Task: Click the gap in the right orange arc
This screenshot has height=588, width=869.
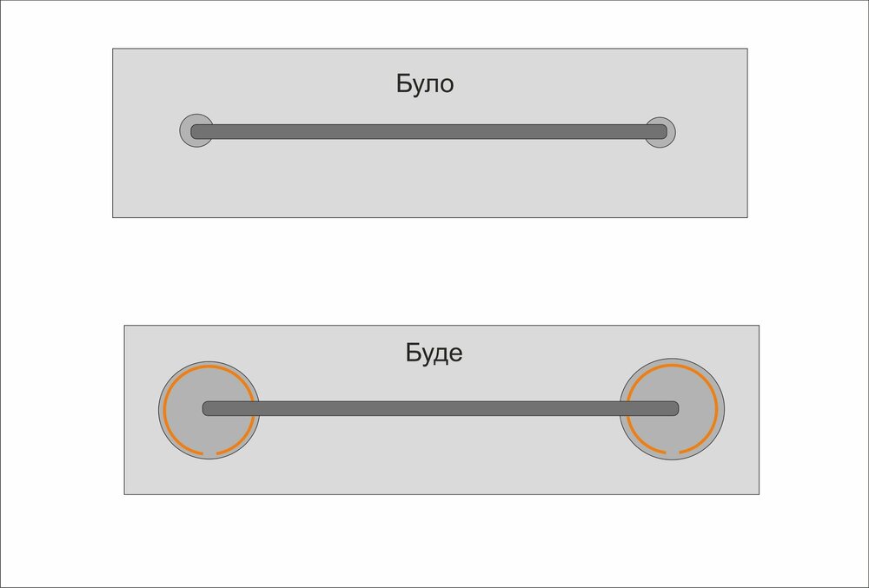Action: (672, 453)
